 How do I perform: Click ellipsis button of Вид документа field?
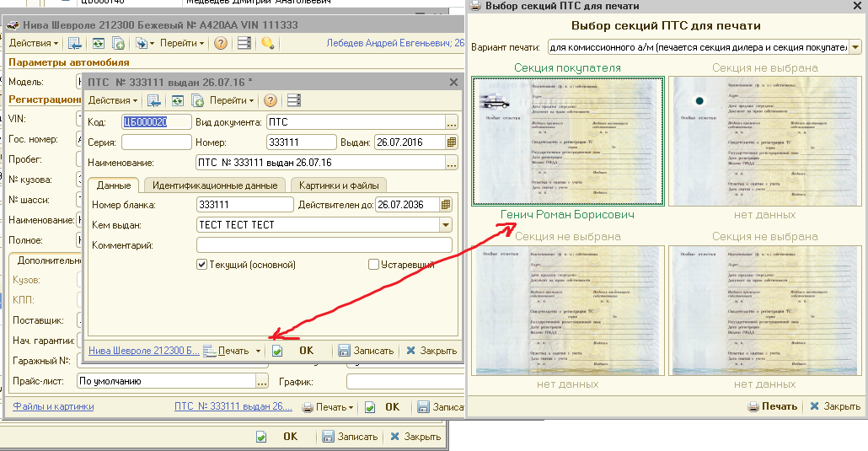point(452,122)
